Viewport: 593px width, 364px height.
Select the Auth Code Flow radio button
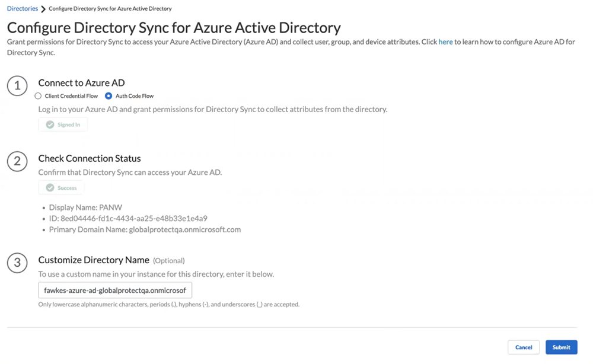click(109, 96)
